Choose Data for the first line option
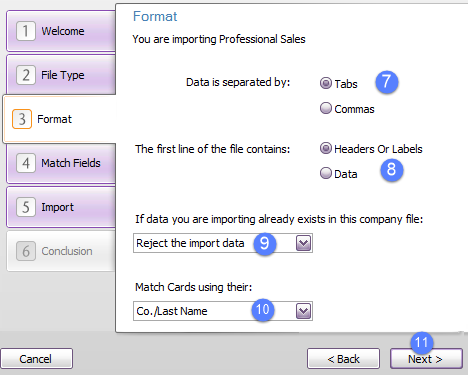Viewport: 468px width, 375px height. [326, 173]
